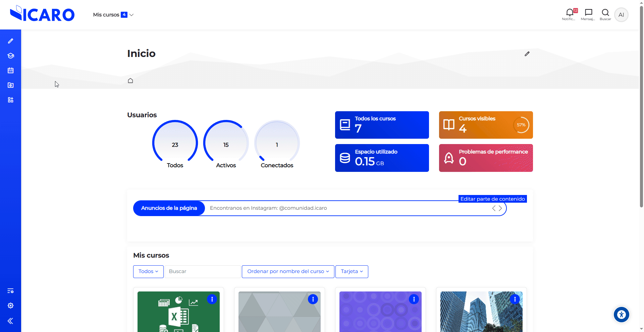Open Ordenar por nombre del curso dropdown
The image size is (644, 332).
click(x=288, y=271)
